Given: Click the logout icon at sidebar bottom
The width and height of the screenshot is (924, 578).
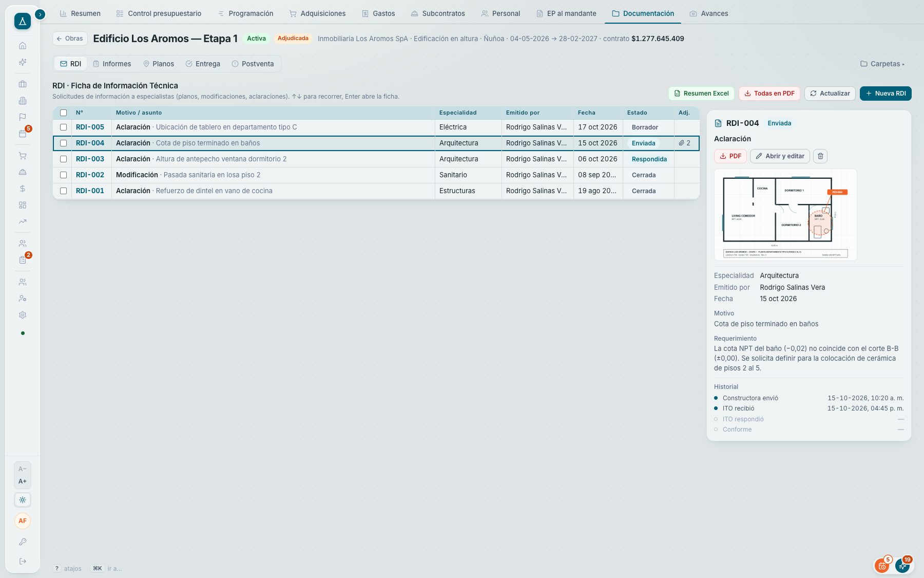Looking at the screenshot, I should (x=23, y=562).
